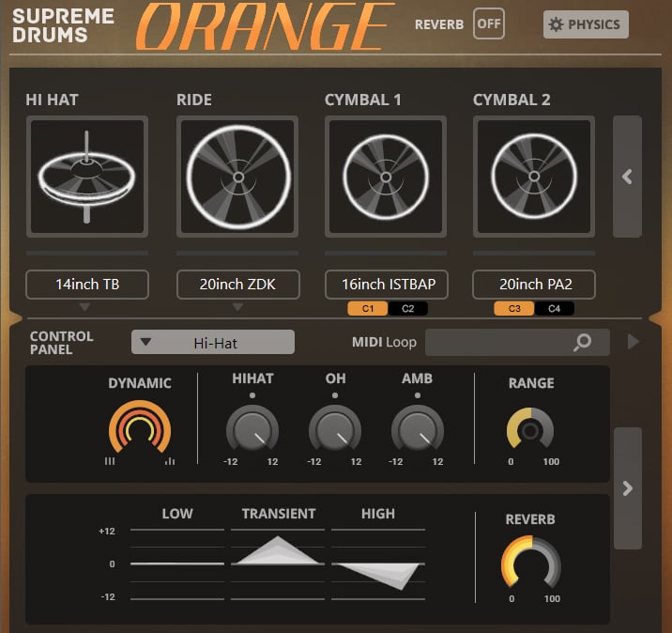Open the Physics settings
The image size is (672, 633).
coord(586,24)
